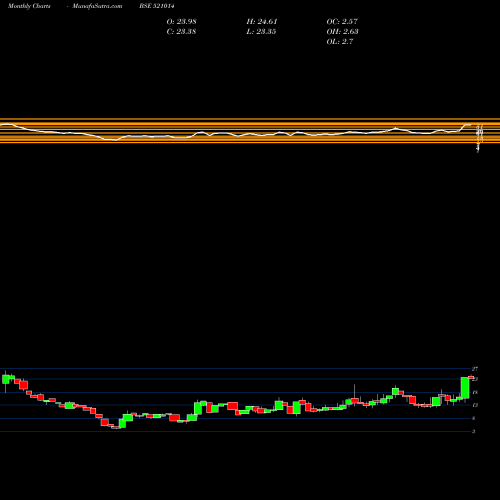
Task: Click the 3 price axis label
Action: pyautogui.click(x=474, y=431)
